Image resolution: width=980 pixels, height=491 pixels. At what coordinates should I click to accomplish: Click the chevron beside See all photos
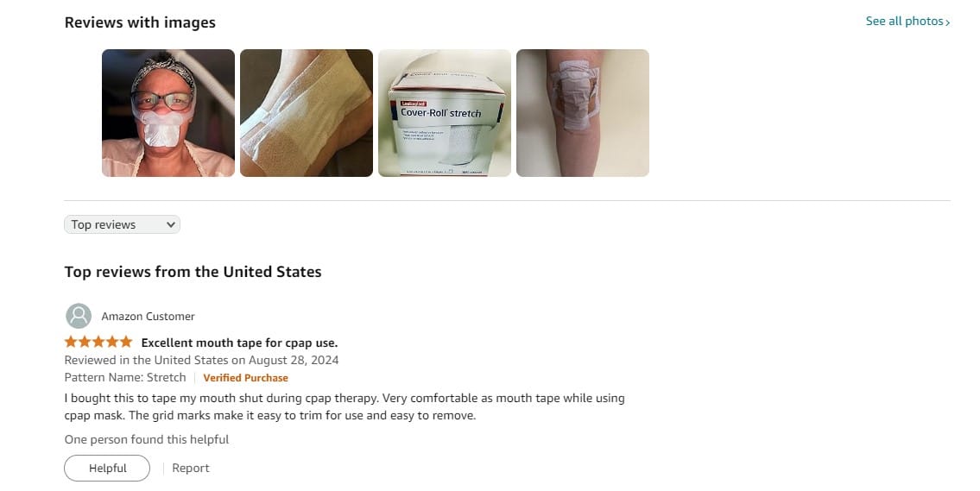pyautogui.click(x=947, y=22)
